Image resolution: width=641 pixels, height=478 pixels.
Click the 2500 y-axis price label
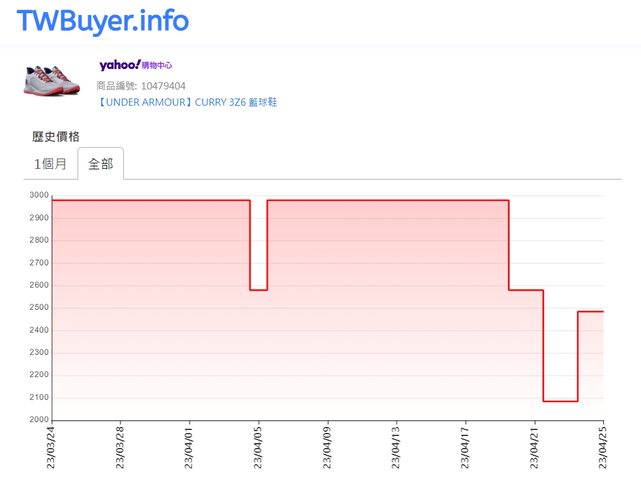click(38, 308)
